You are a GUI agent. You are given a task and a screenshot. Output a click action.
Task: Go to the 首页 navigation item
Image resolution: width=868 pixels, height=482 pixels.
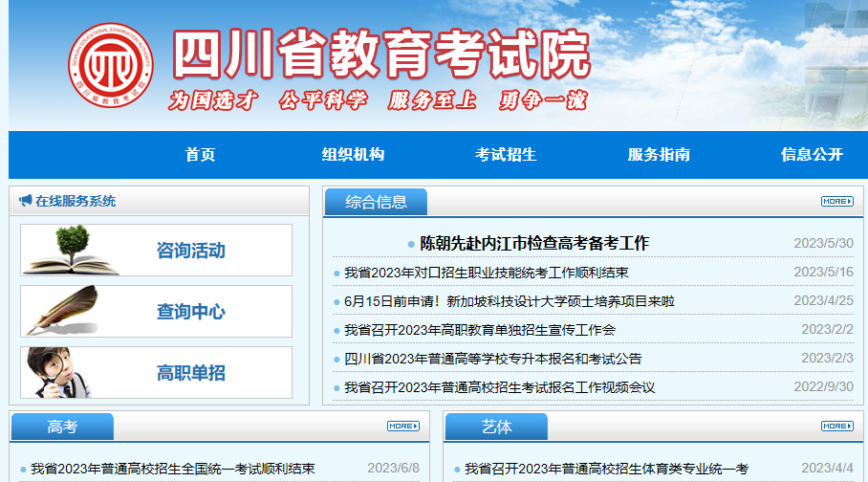(x=200, y=155)
